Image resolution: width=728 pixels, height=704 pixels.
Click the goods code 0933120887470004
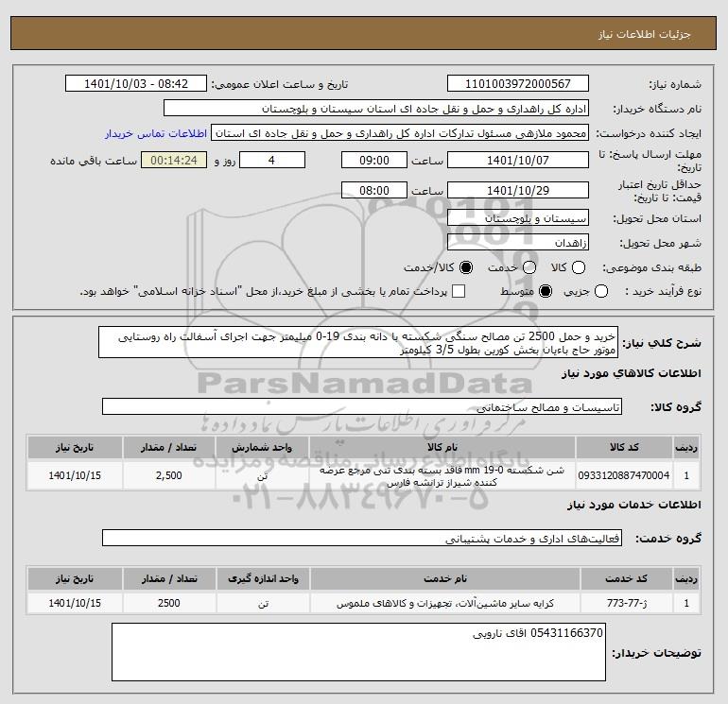click(624, 475)
